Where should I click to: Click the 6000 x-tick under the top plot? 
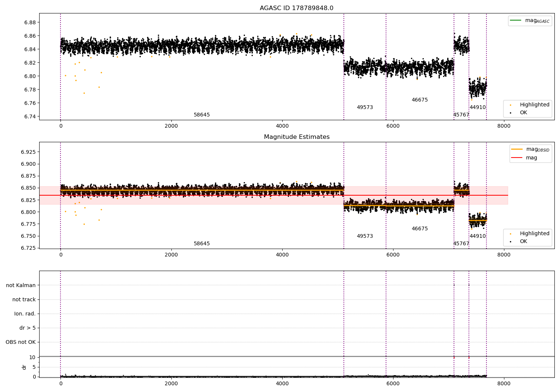point(393,126)
